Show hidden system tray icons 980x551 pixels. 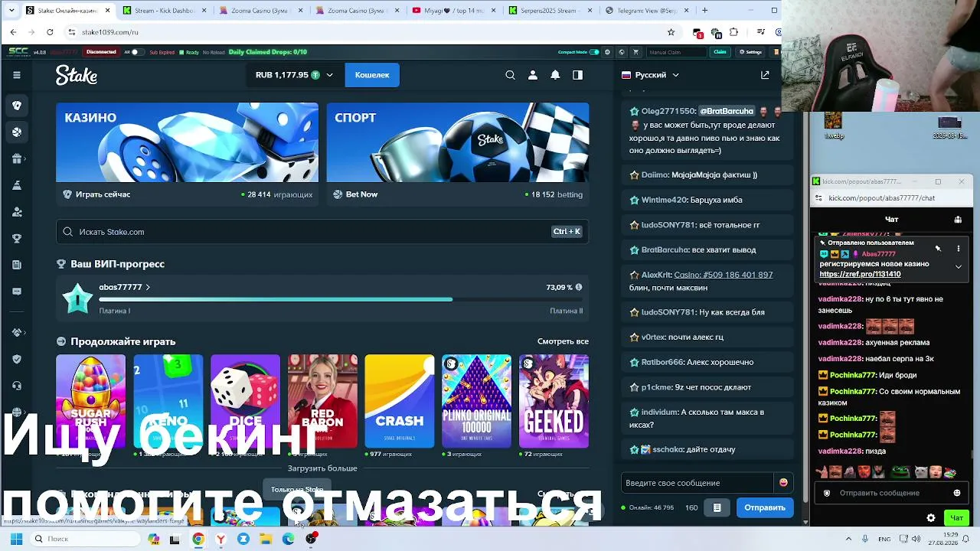(848, 539)
